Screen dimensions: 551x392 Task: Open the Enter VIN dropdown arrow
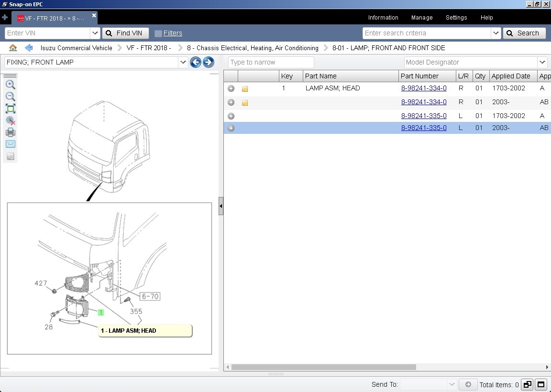pos(95,33)
